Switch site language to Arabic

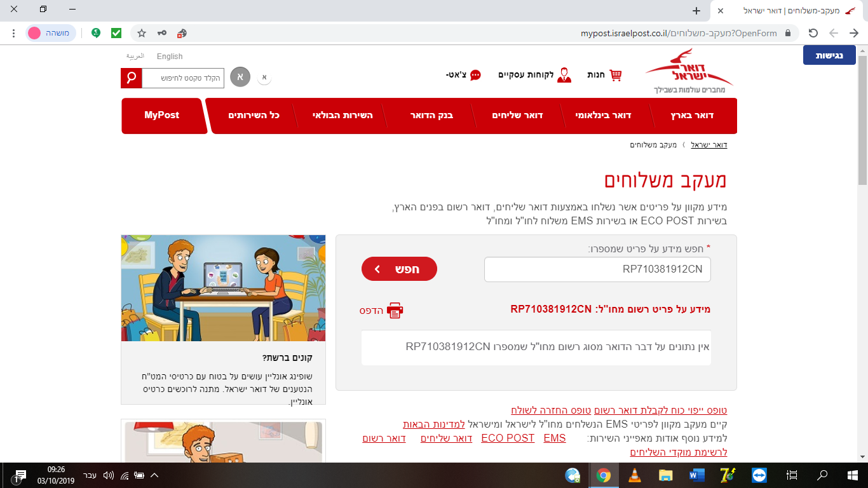(x=135, y=57)
